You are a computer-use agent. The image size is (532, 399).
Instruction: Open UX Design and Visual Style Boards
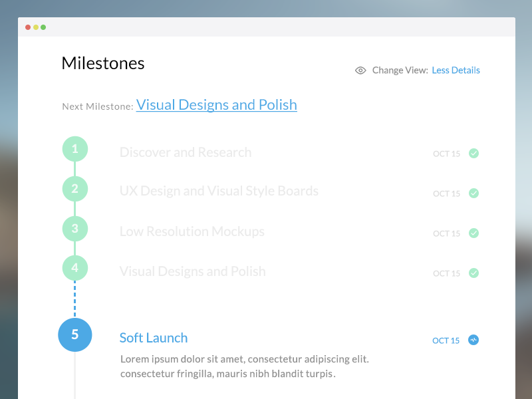(x=219, y=191)
